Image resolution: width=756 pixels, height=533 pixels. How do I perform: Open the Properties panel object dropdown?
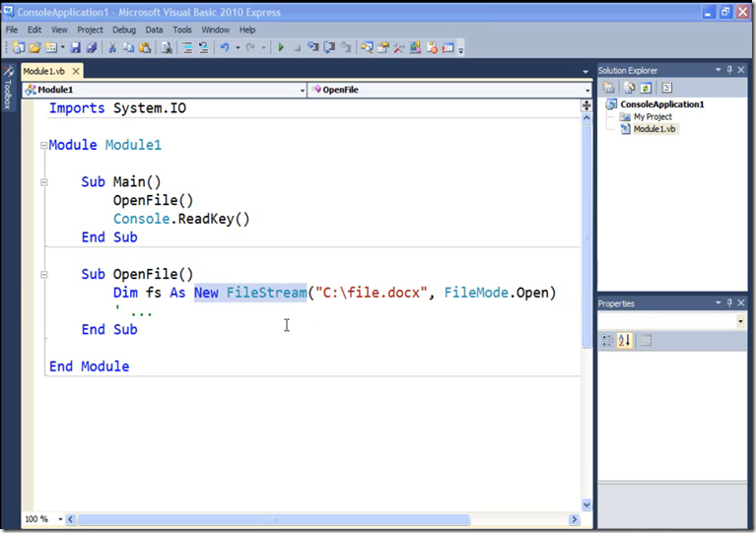click(x=740, y=321)
